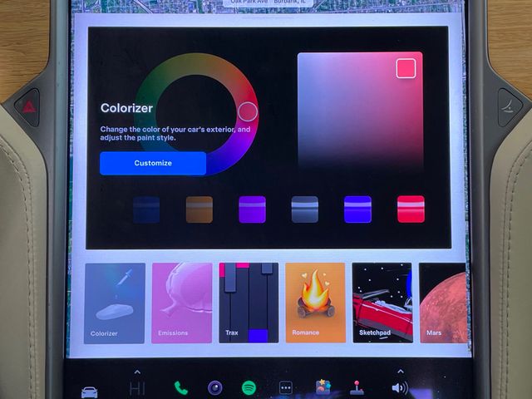Select the Emissions tile
This screenshot has height=399, width=532.
coord(181,303)
